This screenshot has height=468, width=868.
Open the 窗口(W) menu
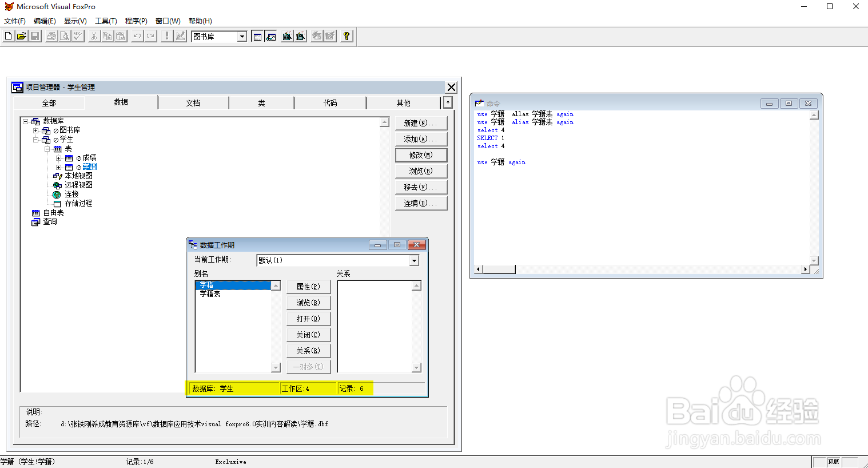(168, 21)
